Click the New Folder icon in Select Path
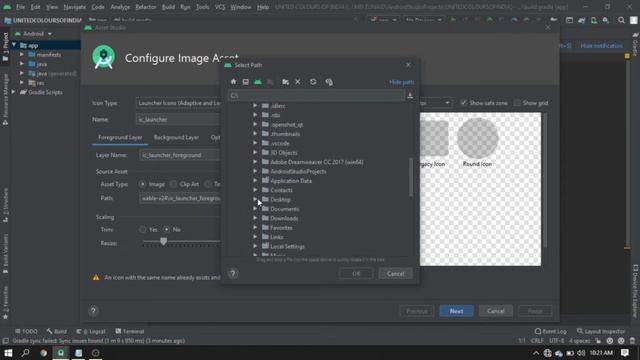The width and height of the screenshot is (640, 360). pos(285,82)
